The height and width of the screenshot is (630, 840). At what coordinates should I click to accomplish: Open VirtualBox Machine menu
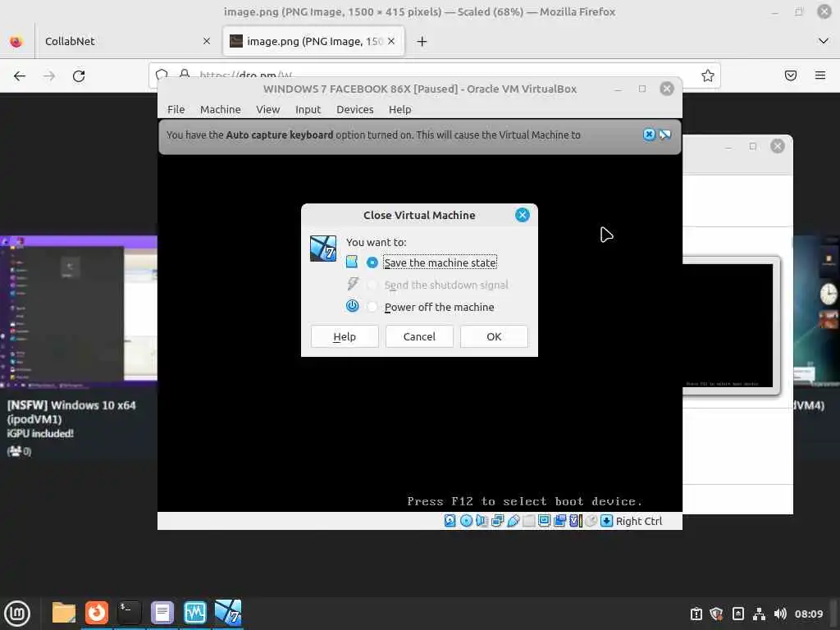click(x=220, y=109)
